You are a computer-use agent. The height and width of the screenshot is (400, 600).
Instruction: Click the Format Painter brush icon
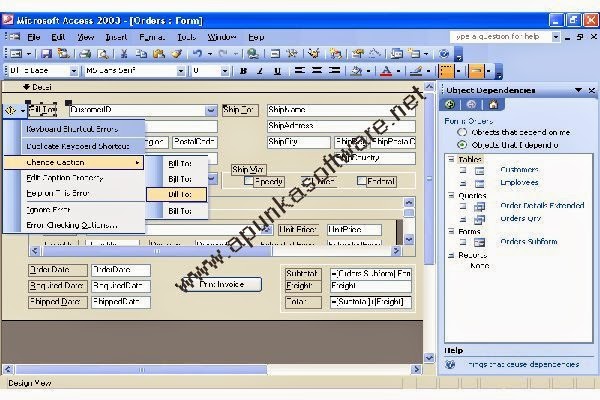(x=176, y=54)
